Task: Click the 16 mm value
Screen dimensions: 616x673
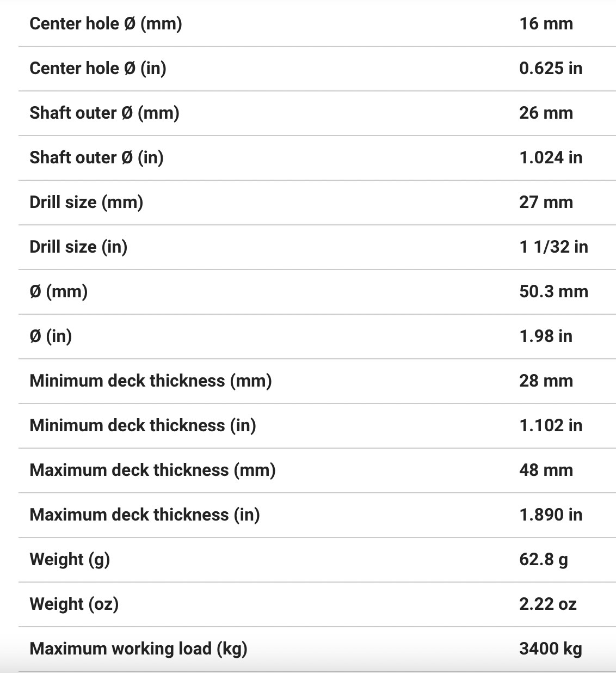Action: pos(546,24)
